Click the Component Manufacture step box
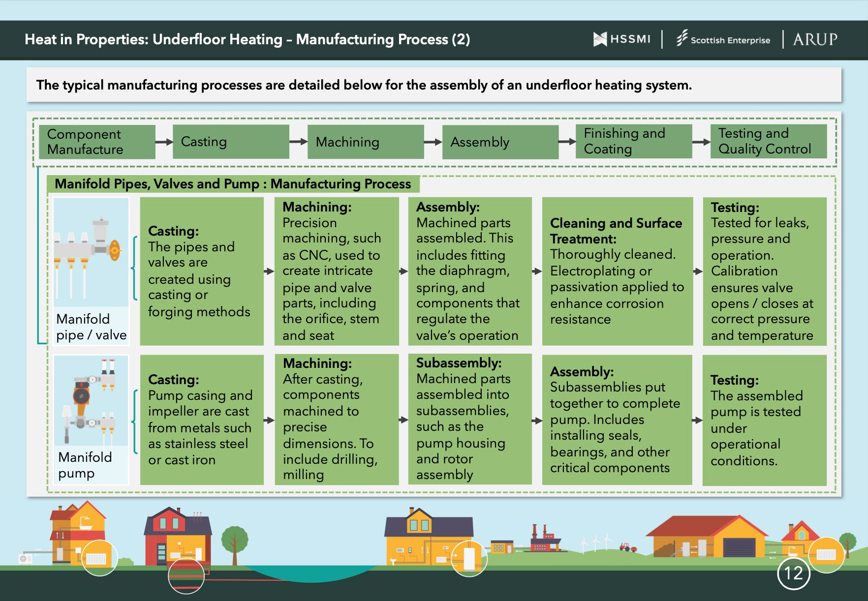 [97, 142]
